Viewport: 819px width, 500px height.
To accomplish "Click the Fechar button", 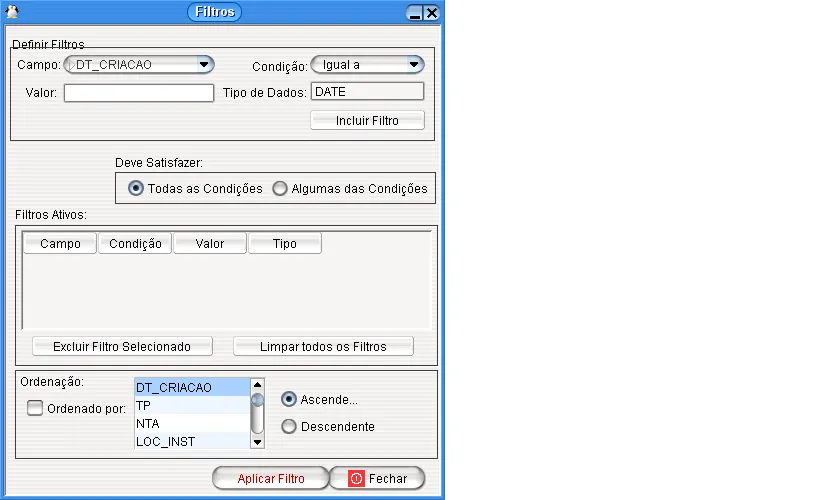I will (x=378, y=479).
